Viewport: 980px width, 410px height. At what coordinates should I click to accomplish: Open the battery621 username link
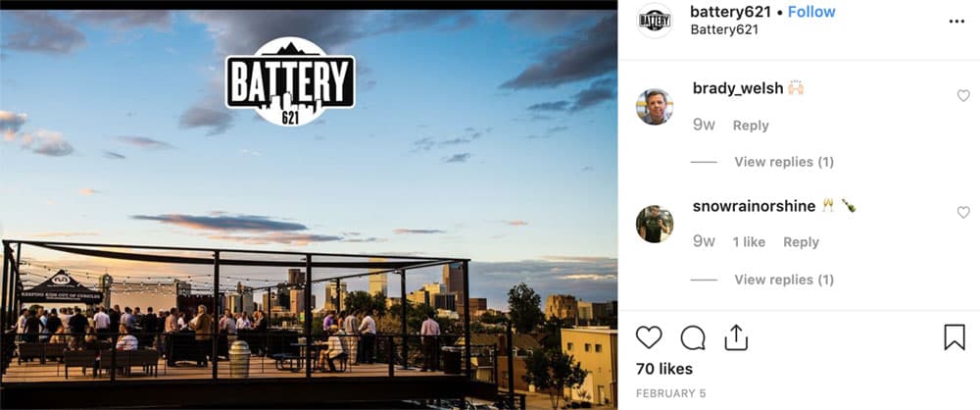(x=731, y=11)
